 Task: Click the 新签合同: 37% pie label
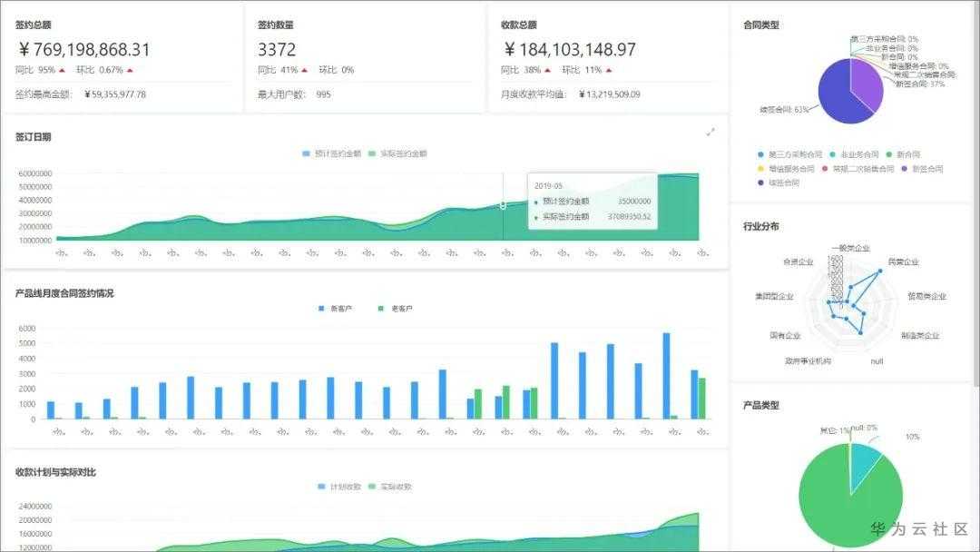click(920, 84)
